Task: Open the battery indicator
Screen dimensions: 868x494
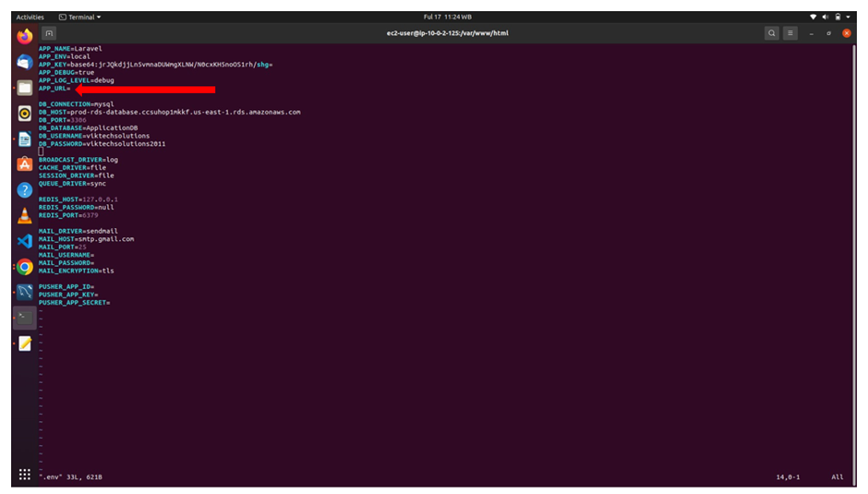Action: point(838,18)
